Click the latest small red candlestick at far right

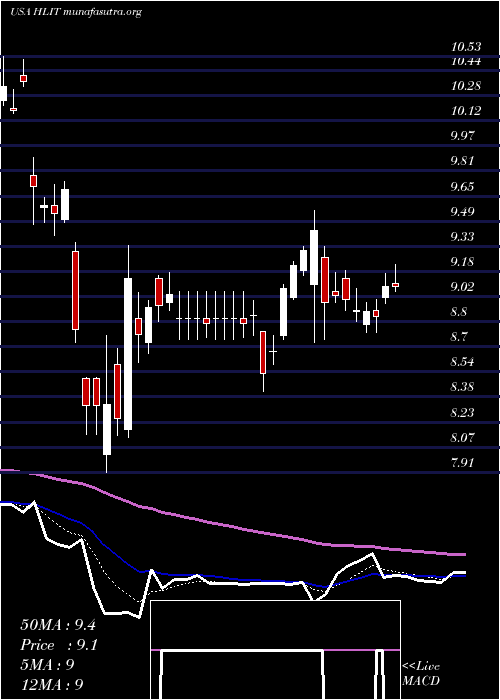point(395,284)
